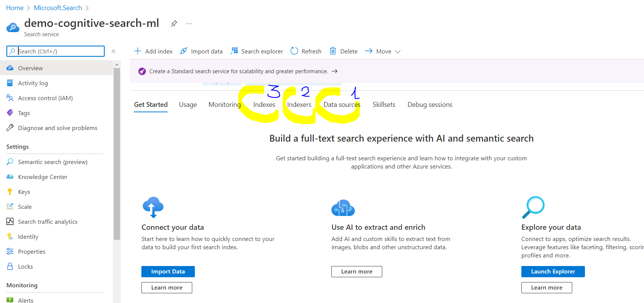The width and height of the screenshot is (644, 303).
Task: Click the sidebar vertical scrollbar
Action: pos(117,153)
